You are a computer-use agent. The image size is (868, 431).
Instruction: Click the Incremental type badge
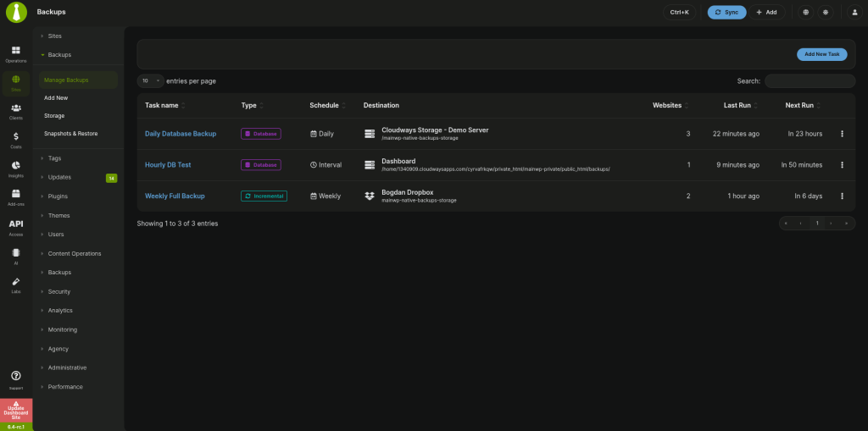(264, 196)
